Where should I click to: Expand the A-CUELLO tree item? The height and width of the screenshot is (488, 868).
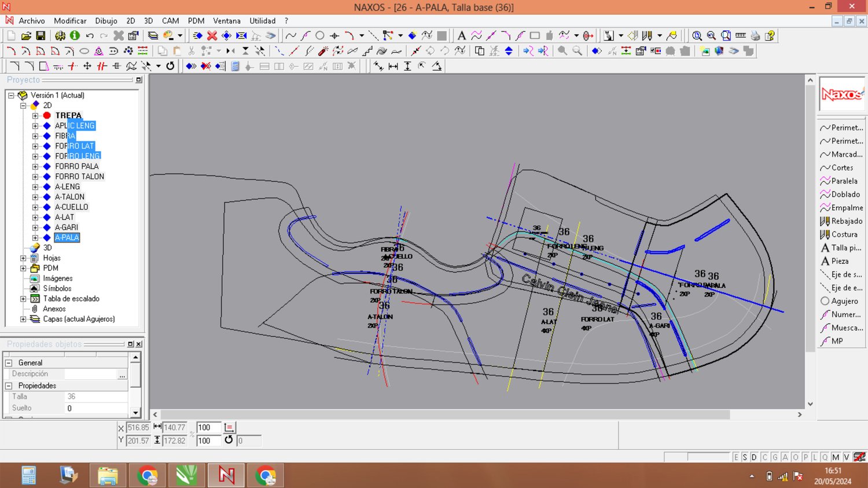(x=35, y=207)
